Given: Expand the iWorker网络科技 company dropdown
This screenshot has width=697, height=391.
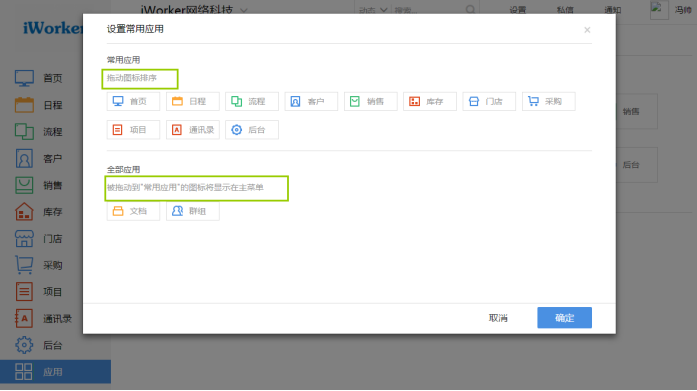Looking at the screenshot, I should [x=244, y=10].
